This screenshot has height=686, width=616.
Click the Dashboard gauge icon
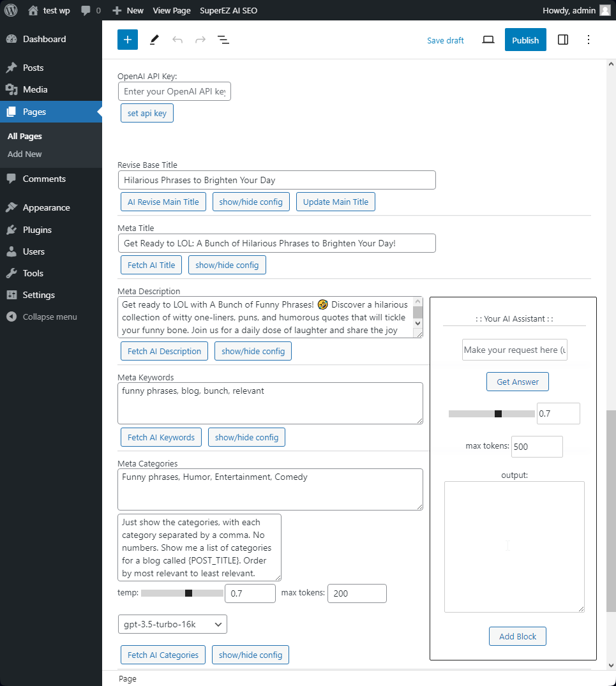click(11, 39)
